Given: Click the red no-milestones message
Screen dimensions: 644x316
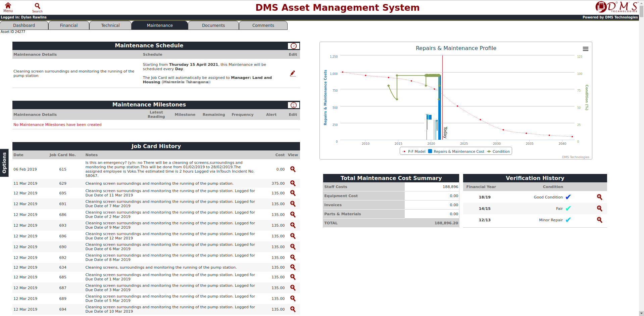Looking at the screenshot, I should click(x=57, y=125).
